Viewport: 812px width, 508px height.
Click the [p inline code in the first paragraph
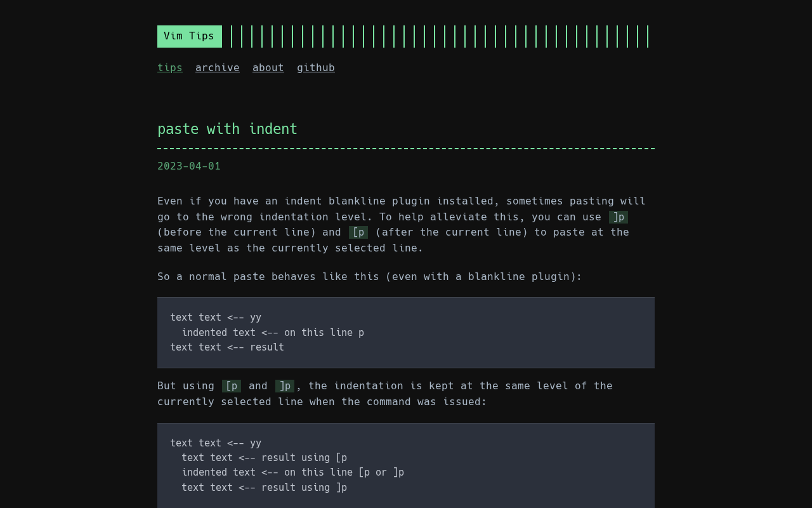coord(358,232)
